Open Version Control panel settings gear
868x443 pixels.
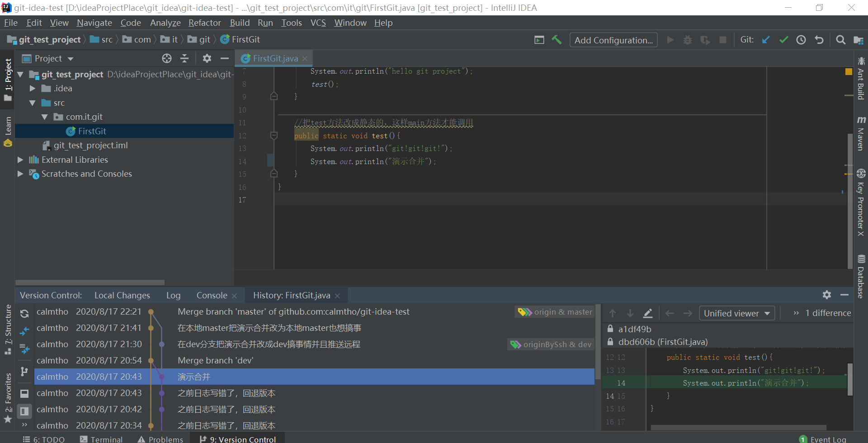tap(827, 295)
